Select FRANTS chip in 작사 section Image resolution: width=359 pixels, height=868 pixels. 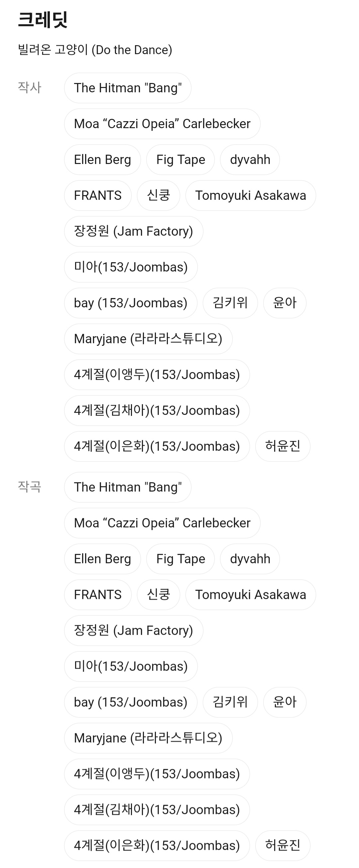click(x=97, y=196)
